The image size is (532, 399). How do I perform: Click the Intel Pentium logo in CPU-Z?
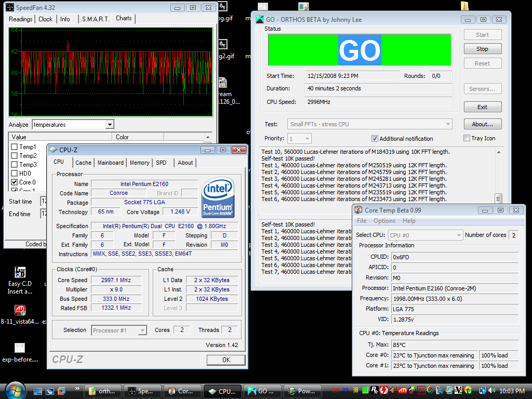(x=219, y=198)
